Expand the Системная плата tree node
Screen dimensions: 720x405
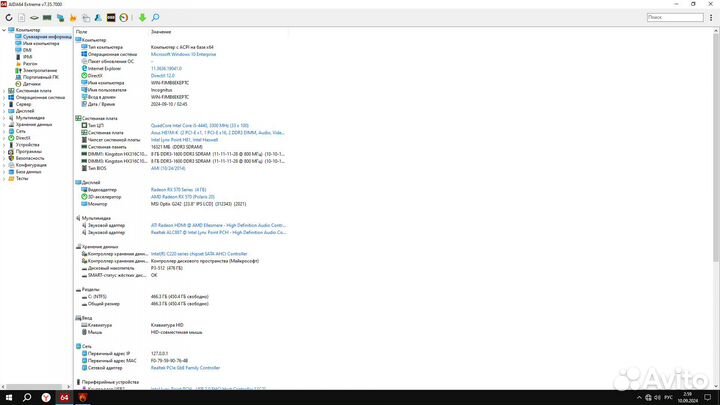click(x=4, y=90)
